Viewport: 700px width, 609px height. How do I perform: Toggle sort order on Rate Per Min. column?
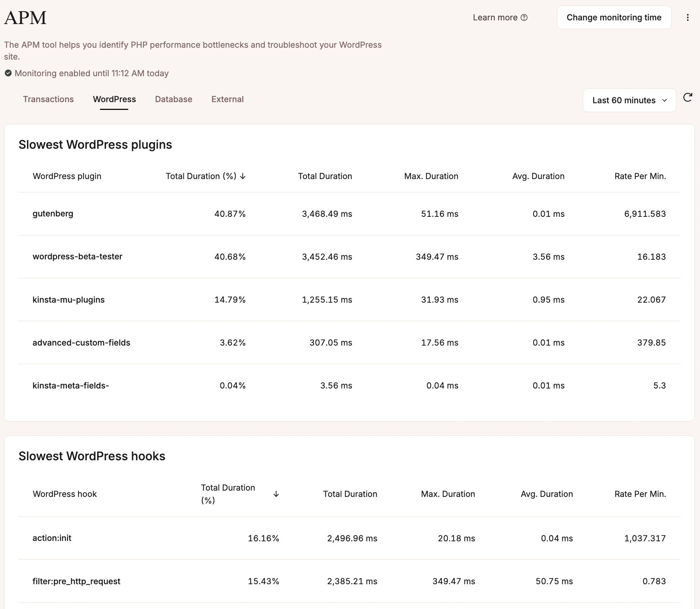(x=640, y=176)
